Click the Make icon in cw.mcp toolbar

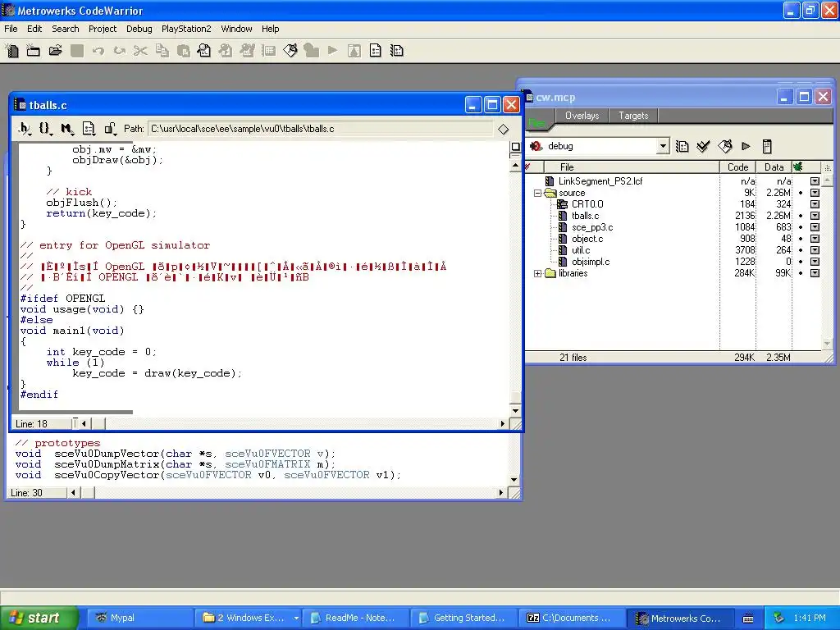[725, 146]
